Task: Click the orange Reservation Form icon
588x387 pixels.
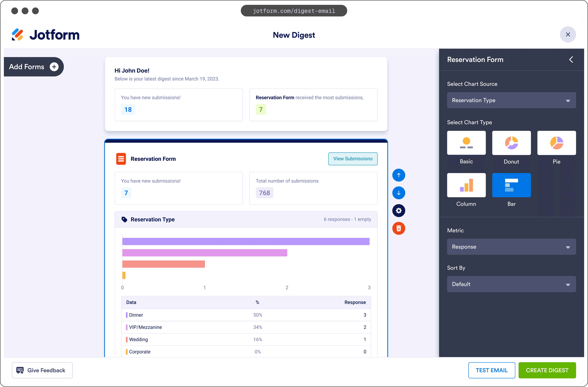Action: (x=121, y=159)
